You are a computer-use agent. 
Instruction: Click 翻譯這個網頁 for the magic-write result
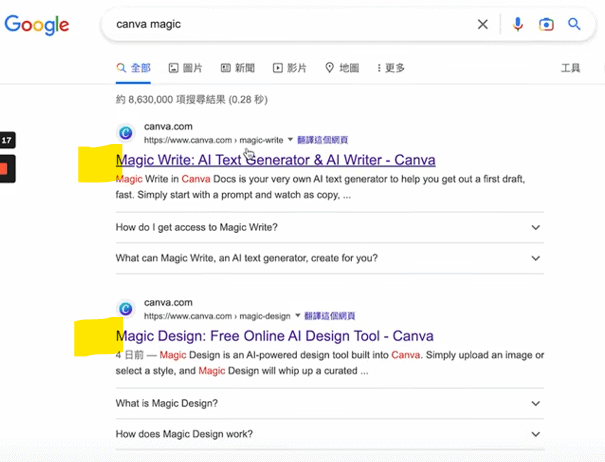[323, 140]
